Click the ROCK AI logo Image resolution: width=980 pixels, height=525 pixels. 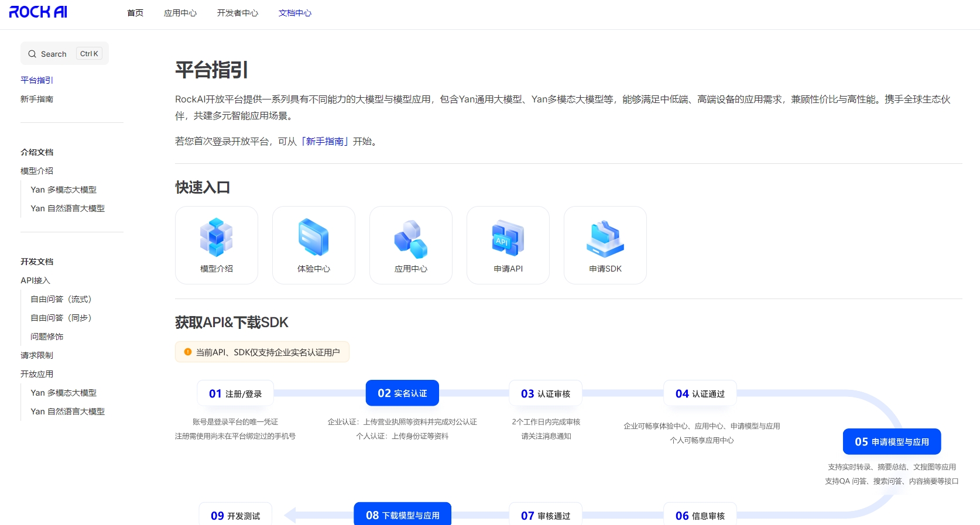(38, 12)
